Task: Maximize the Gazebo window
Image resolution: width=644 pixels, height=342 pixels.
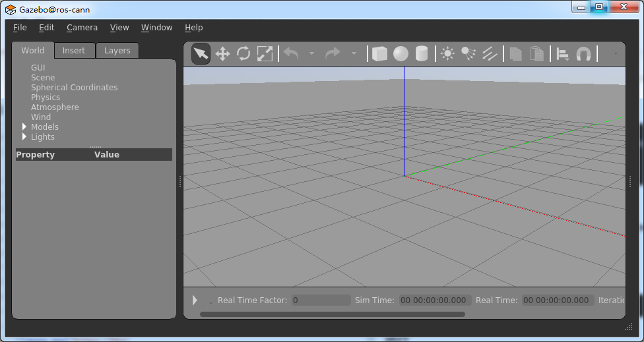Action: point(599,7)
